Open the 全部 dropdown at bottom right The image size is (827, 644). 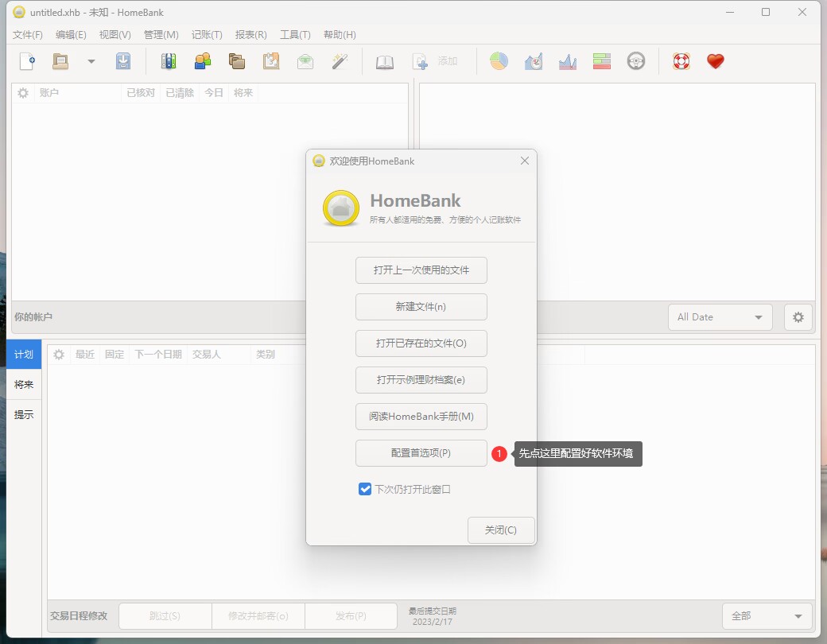coord(767,616)
